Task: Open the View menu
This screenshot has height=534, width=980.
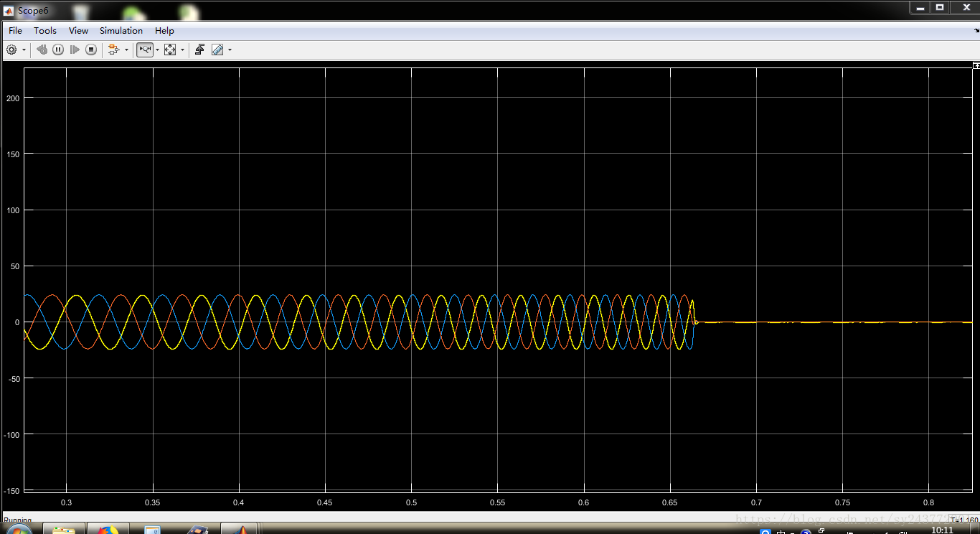Action: 78,30
